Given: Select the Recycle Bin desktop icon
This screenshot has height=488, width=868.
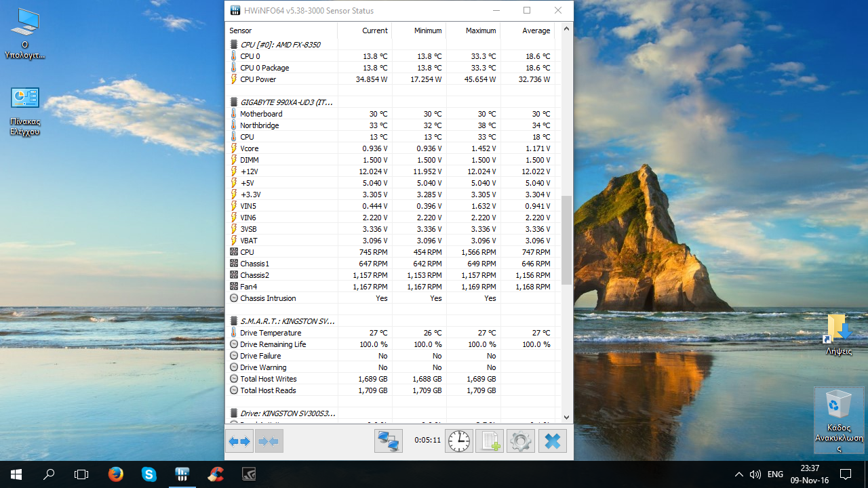Looking at the screenshot, I should (839, 420).
